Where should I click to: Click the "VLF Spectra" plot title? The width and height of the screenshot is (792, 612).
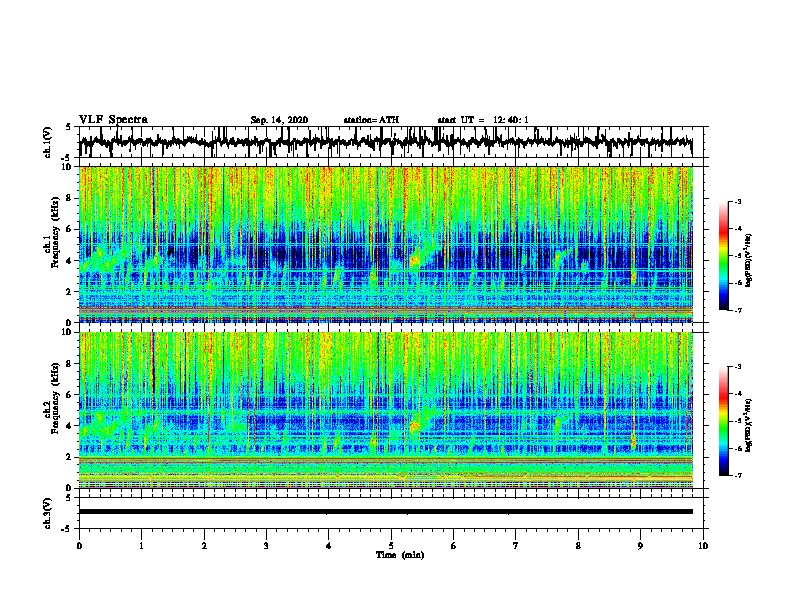tap(113, 120)
